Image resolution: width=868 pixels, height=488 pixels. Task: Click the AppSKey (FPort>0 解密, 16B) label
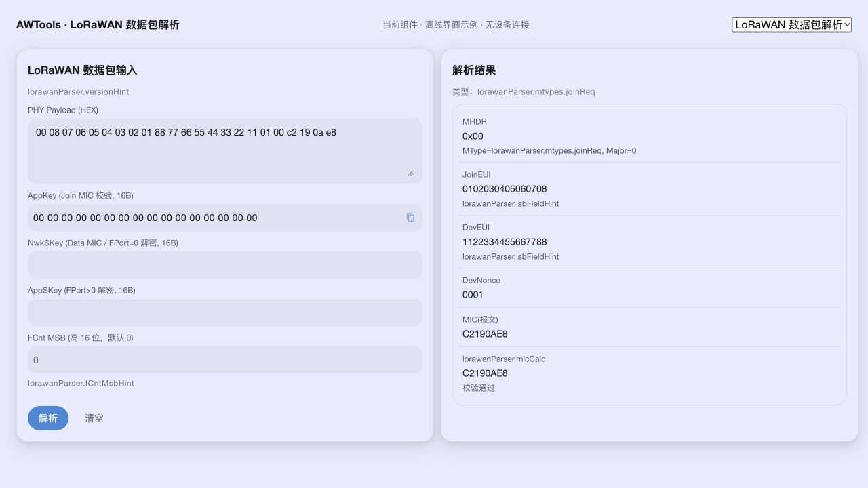click(x=81, y=290)
